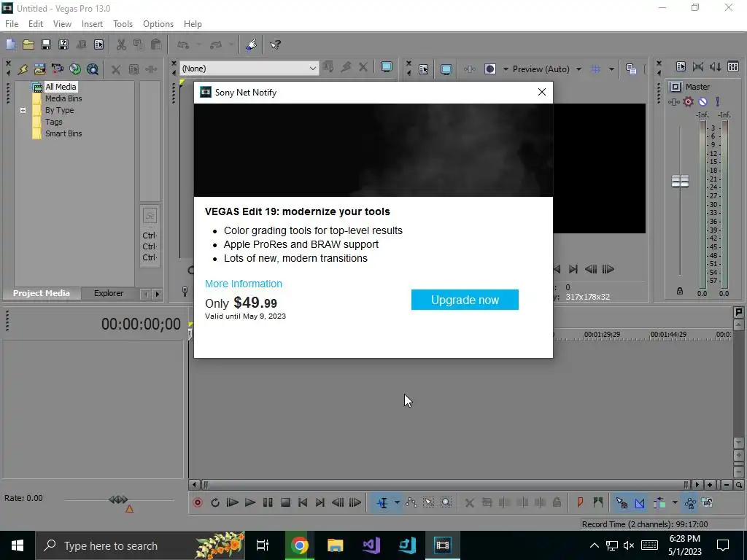Viewport: 747px width, 560px height.
Task: Open the (None) preset dropdown
Action: (249, 69)
